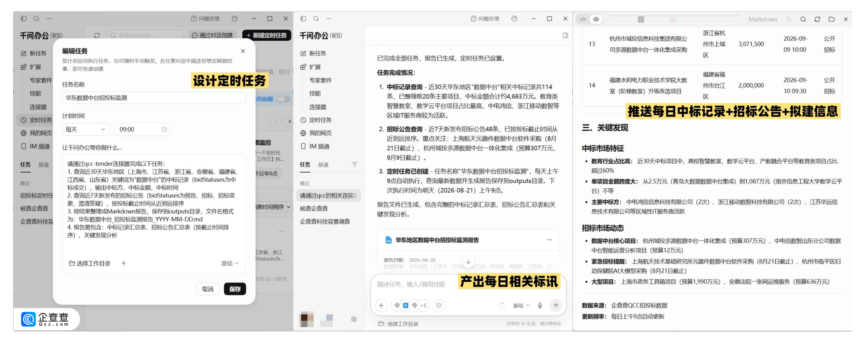Click 选择工作目录 below the chat input
868x345 pixels.
[x=398, y=324]
